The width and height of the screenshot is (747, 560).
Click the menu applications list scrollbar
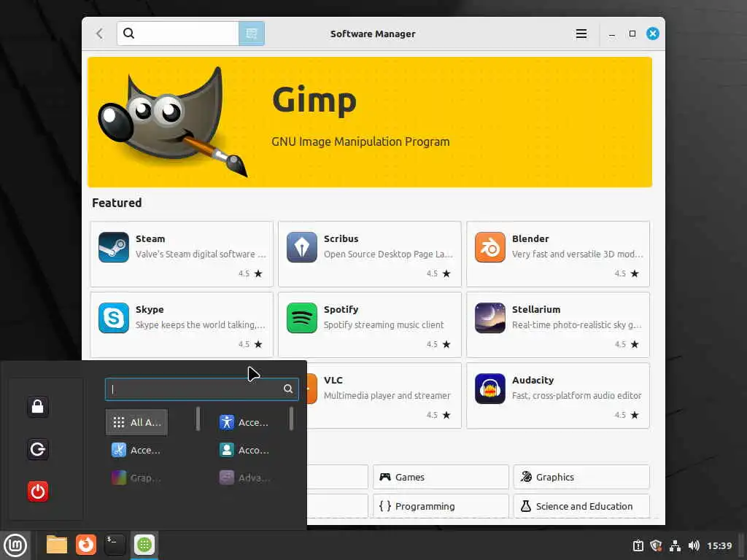pos(290,419)
